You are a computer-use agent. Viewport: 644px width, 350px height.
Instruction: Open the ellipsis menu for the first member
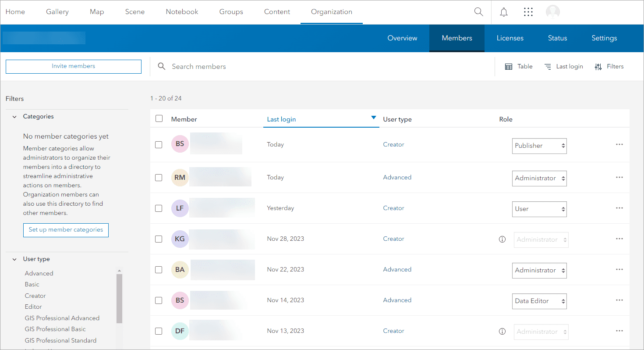(x=619, y=144)
